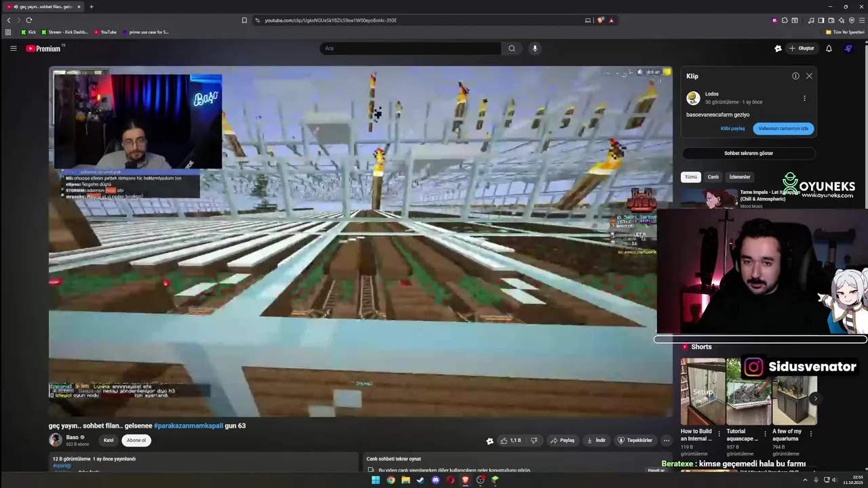
Task: Open Stream - Kick Dashboard bookmark
Action: (64, 32)
